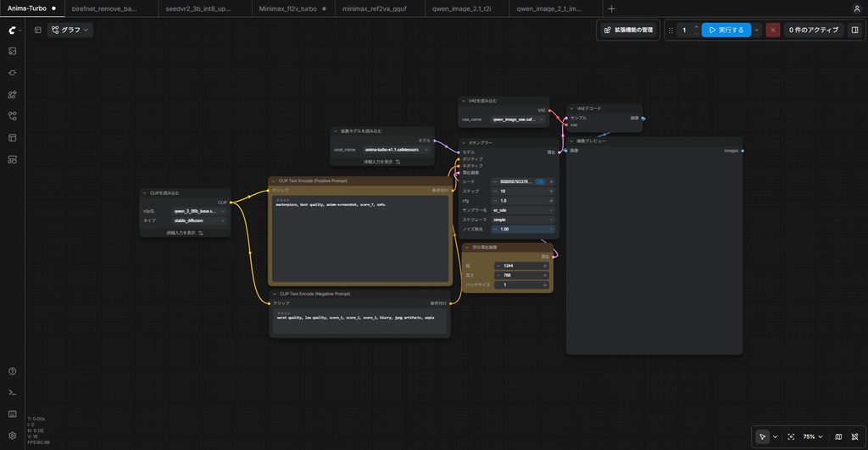Open the clip名 qwen_3_06b_base dropdown
Viewport: 868px width, 450px height.
tap(199, 211)
